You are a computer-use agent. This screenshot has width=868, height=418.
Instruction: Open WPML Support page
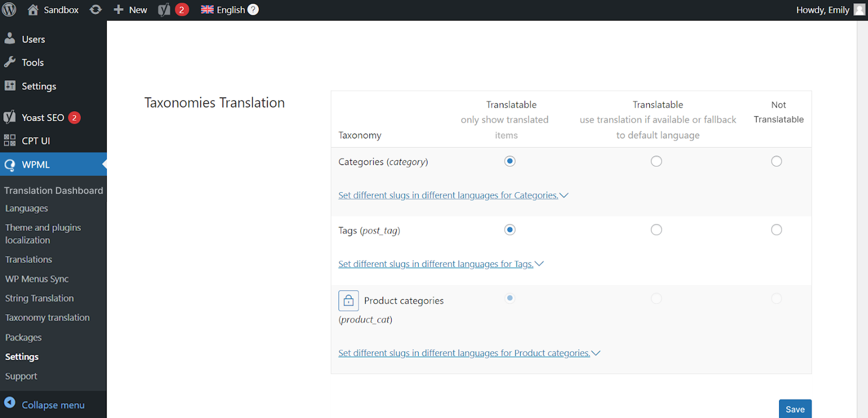21,376
